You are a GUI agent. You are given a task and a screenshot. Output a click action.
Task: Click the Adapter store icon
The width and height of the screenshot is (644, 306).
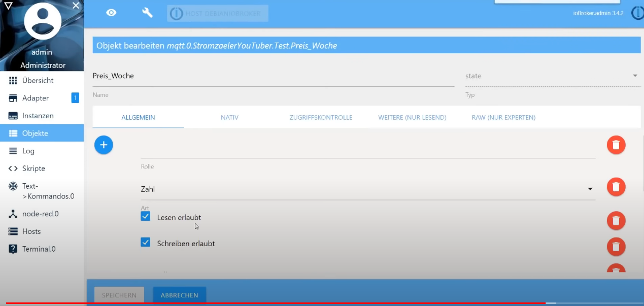pyautogui.click(x=13, y=98)
